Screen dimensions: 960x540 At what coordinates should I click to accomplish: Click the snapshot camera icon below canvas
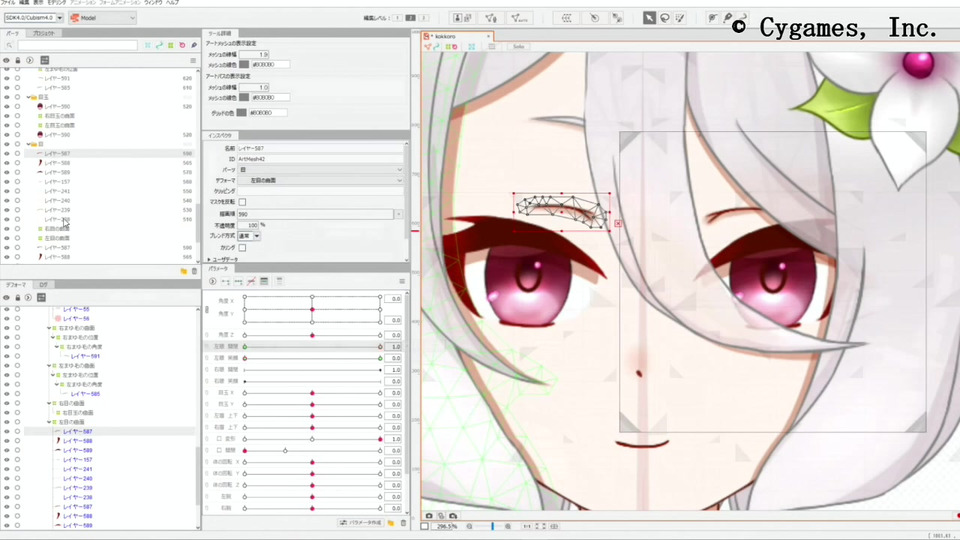coord(429,516)
